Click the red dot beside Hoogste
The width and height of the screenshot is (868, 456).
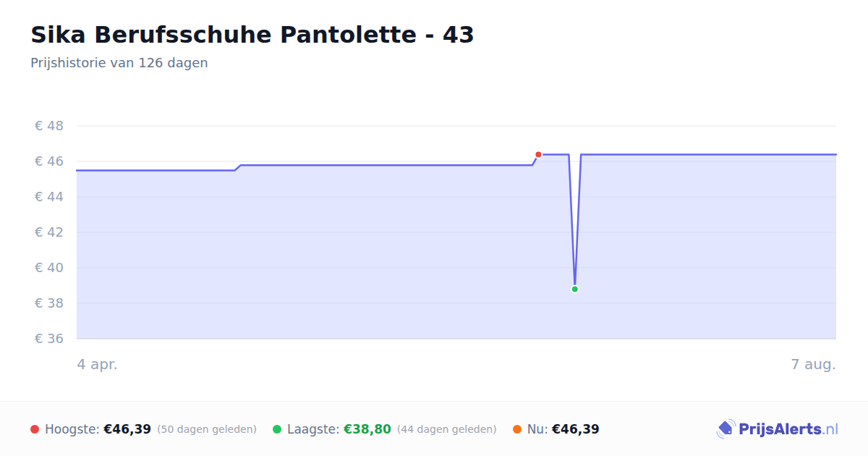[x=35, y=429]
